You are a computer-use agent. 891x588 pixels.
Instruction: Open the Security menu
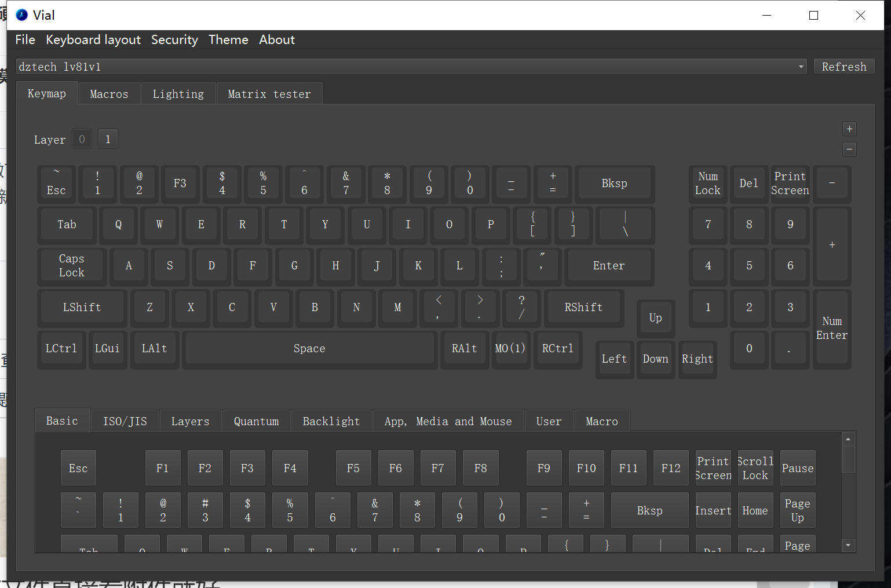[174, 40]
